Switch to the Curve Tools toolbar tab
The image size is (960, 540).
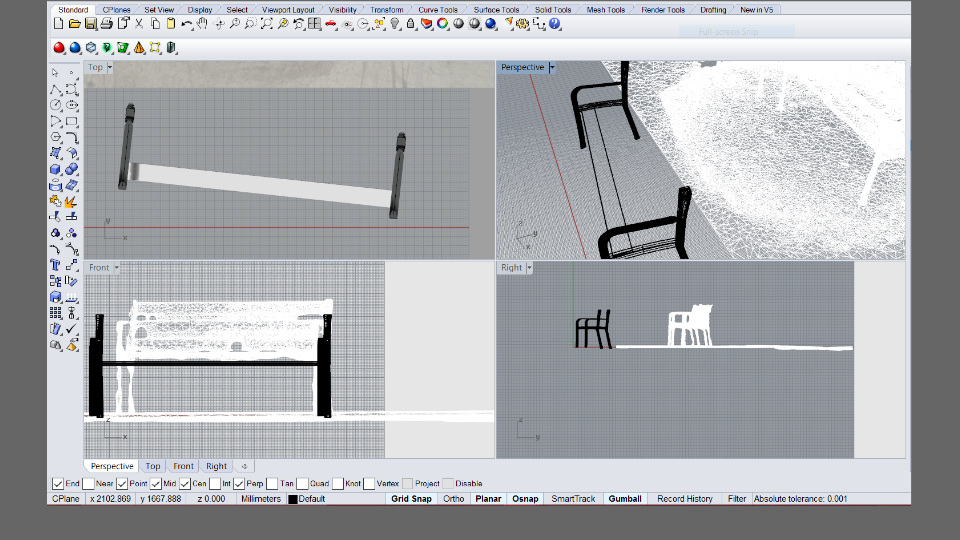[x=439, y=10]
